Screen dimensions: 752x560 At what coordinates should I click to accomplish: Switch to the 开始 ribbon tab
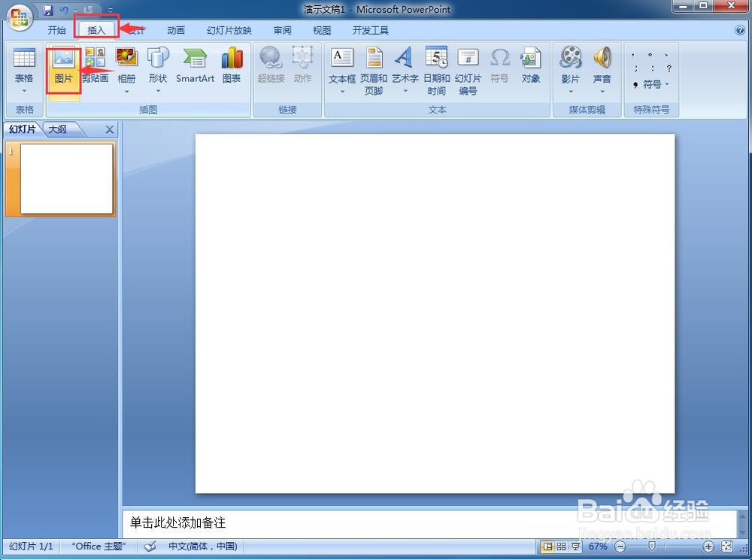[x=56, y=30]
